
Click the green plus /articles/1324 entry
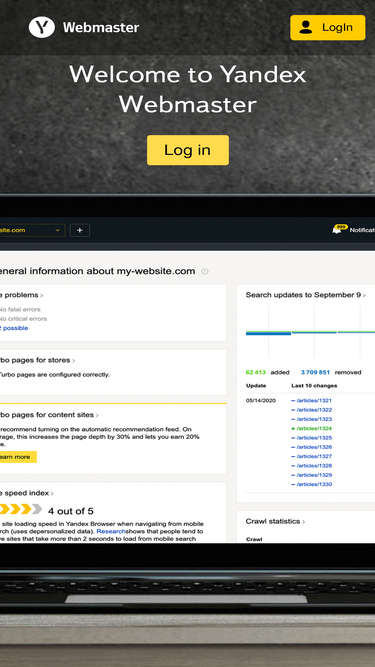(x=311, y=428)
